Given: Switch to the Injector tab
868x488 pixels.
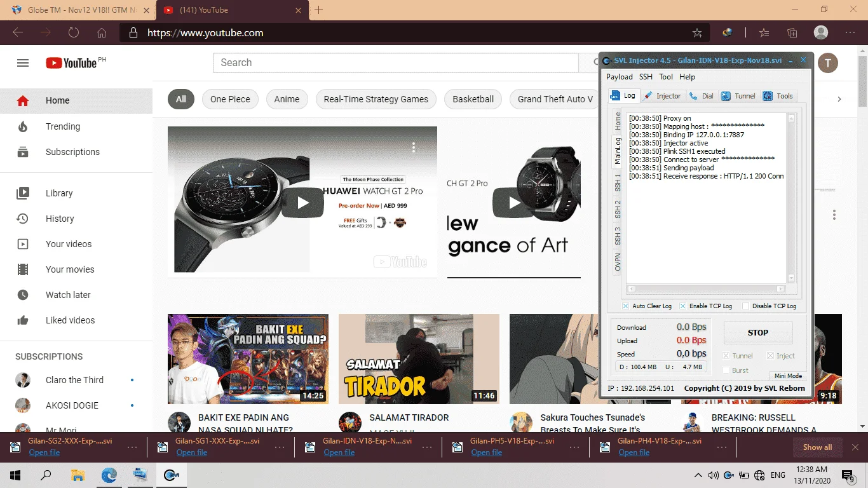Looking at the screenshot, I should (661, 96).
